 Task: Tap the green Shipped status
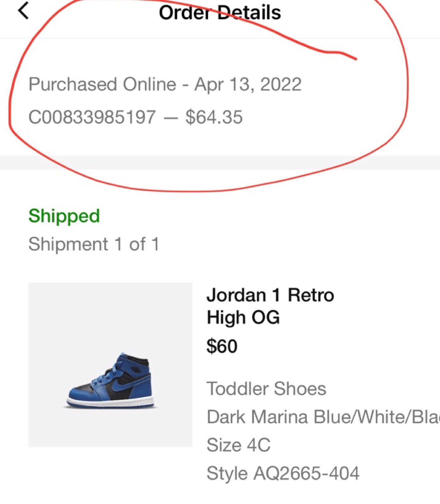64,216
